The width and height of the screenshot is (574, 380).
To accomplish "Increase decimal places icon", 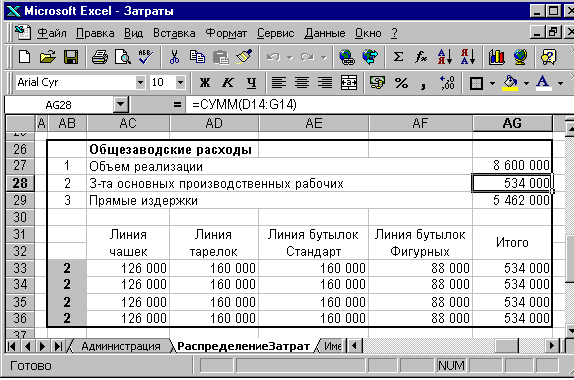I will click(447, 83).
